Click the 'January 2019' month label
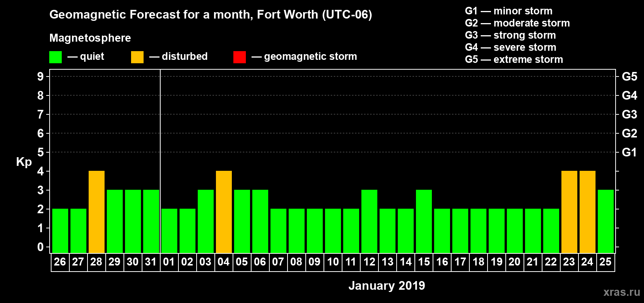 tap(387, 286)
